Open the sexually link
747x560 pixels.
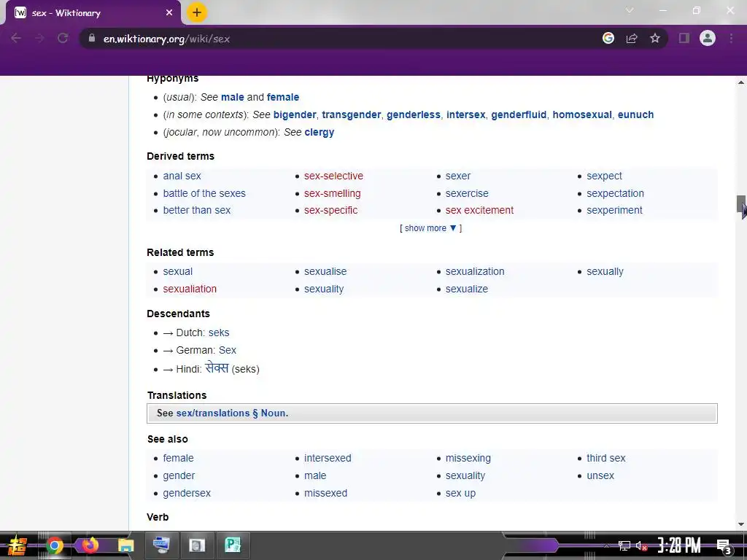[605, 272]
